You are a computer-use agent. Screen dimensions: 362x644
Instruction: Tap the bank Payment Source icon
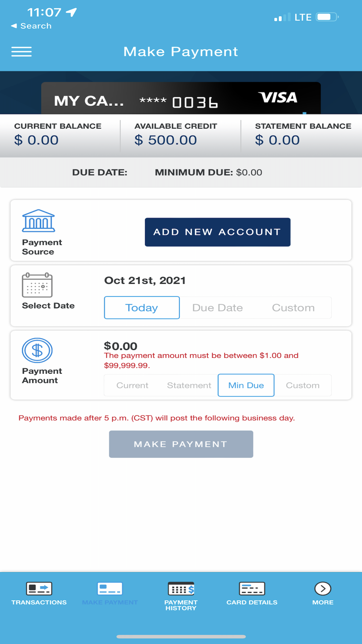click(38, 221)
